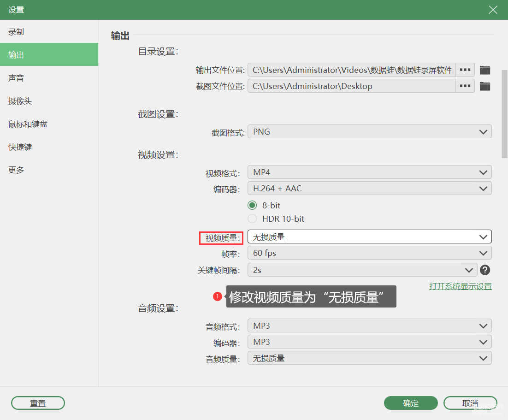Click the 视频设置 section heading
Screen dimensions: 508x420
158,155
